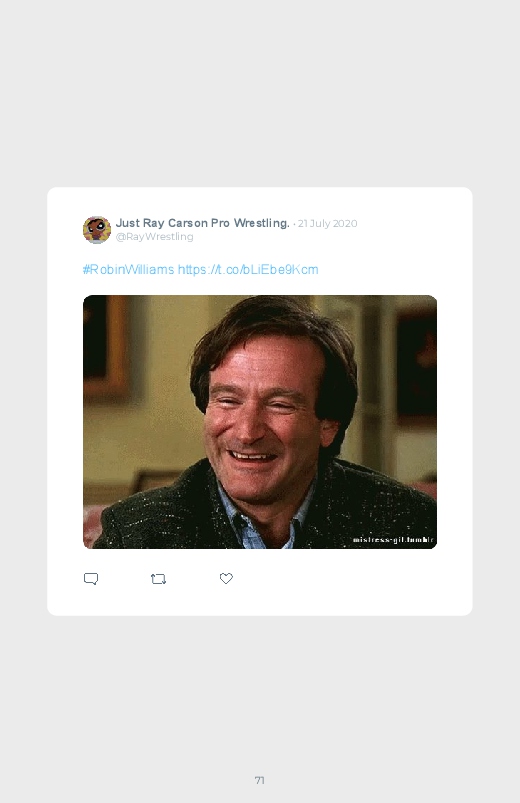Click the gray page background above the tweet card
Viewport: 520px width, 803px height.
(x=260, y=92)
